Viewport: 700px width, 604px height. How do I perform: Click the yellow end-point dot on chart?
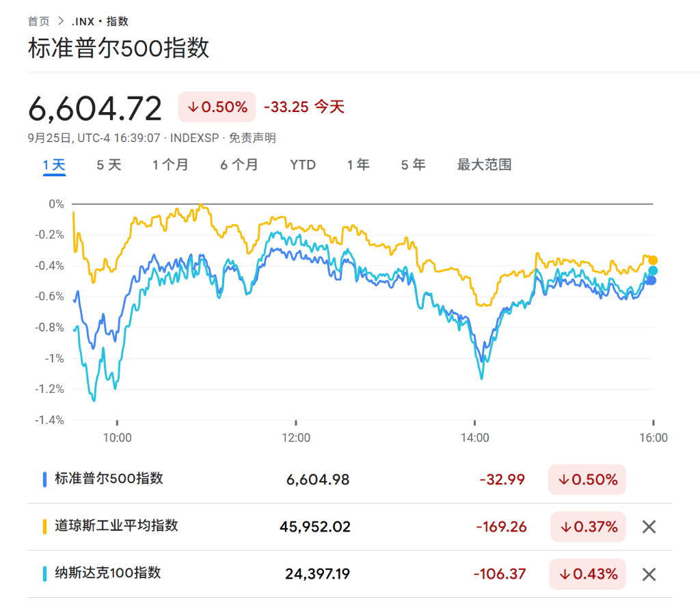pyautogui.click(x=653, y=260)
